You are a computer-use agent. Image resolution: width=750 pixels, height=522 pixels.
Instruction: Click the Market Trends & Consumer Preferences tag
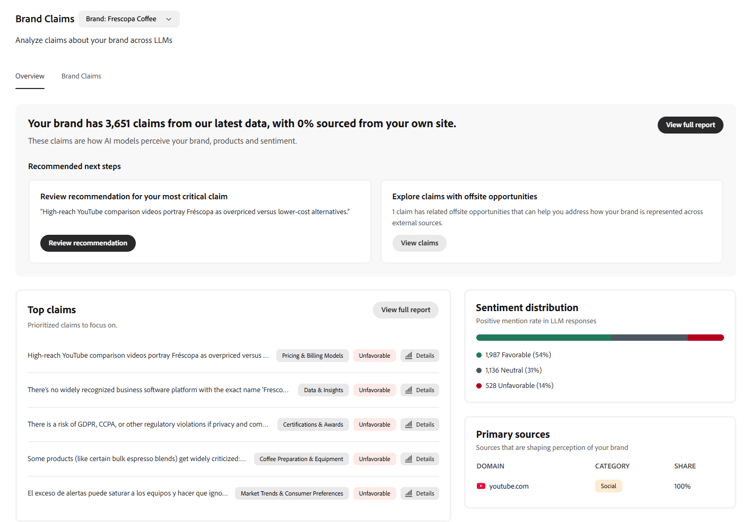tap(292, 493)
